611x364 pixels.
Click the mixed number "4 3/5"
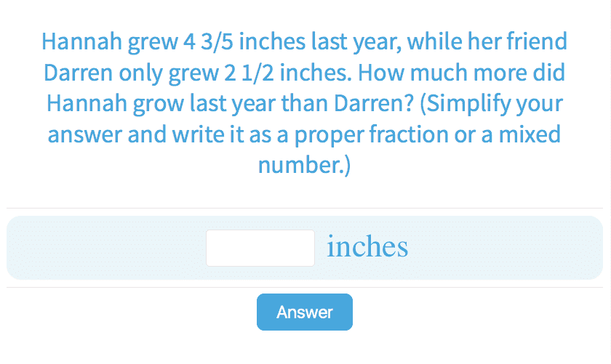point(206,41)
